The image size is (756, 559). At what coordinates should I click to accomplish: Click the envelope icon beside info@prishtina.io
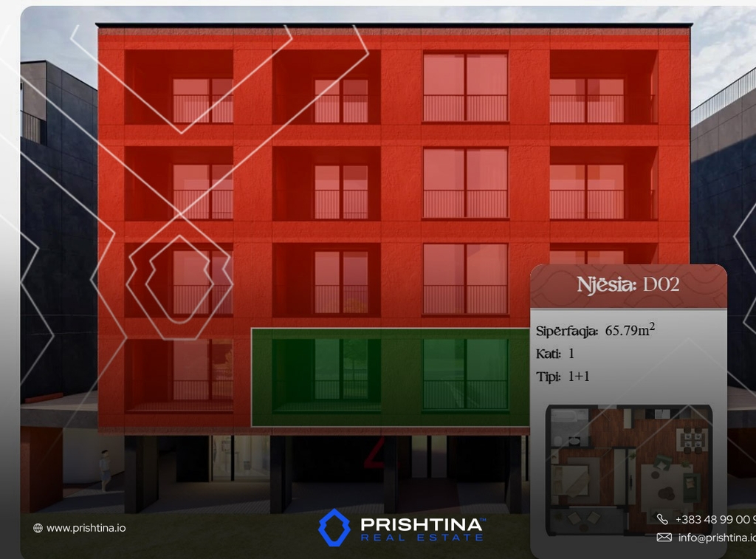pyautogui.click(x=664, y=538)
